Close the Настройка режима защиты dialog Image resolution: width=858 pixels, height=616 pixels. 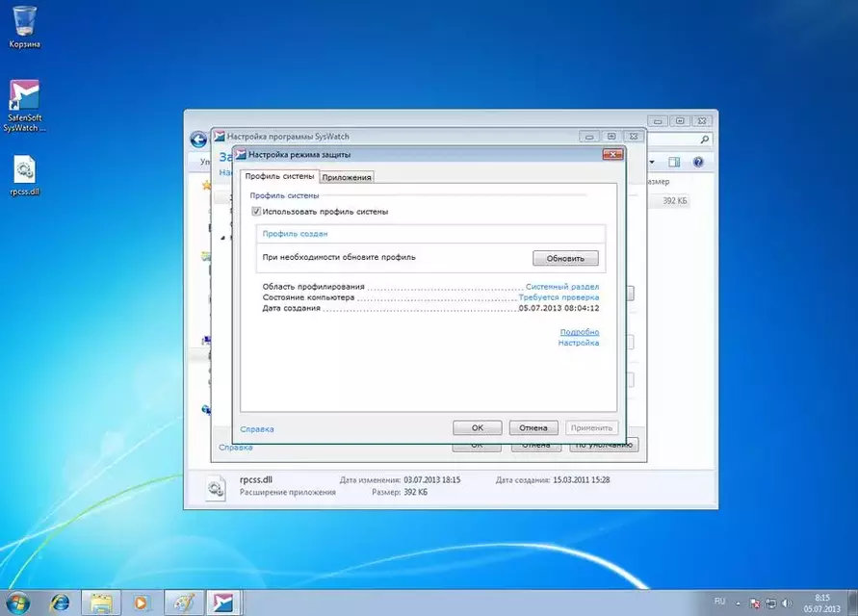[x=612, y=154]
